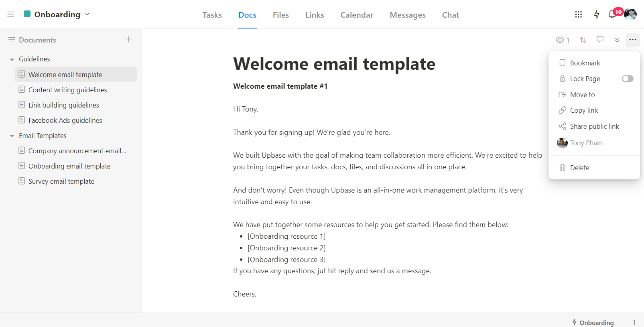The image size is (644, 327).
Task: Switch to the Links tab
Action: (x=315, y=15)
